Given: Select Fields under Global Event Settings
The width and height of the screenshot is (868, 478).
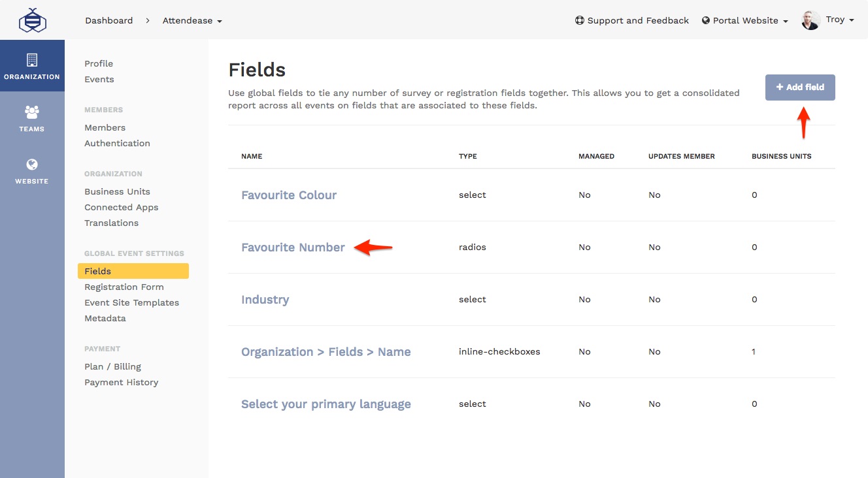Looking at the screenshot, I should [97, 271].
